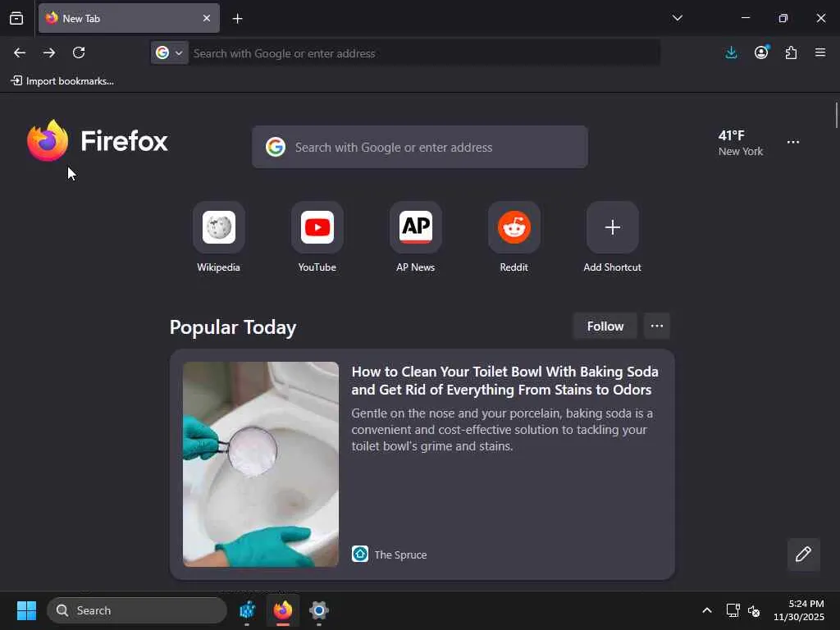Select the New Tab tab
Image resolution: width=840 pixels, height=630 pixels.
click(129, 18)
